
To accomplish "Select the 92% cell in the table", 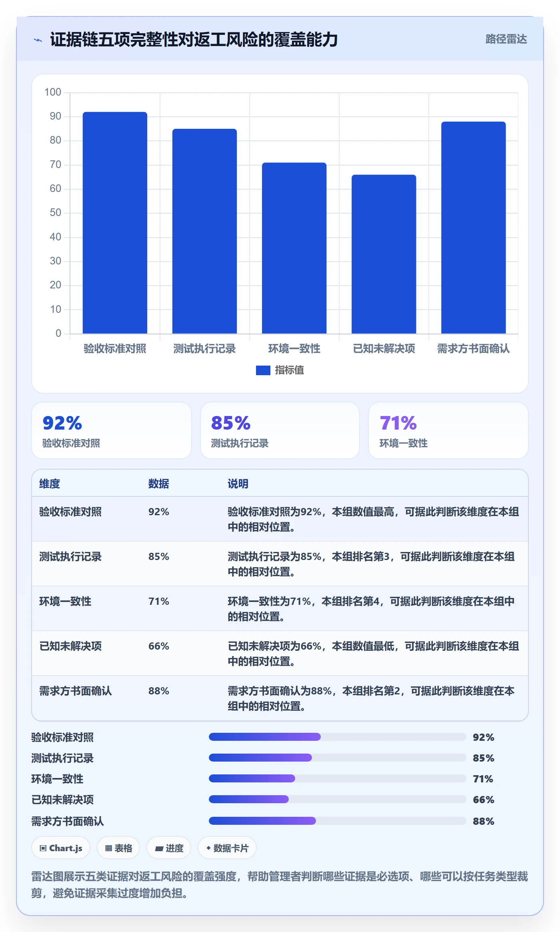I will (x=159, y=512).
